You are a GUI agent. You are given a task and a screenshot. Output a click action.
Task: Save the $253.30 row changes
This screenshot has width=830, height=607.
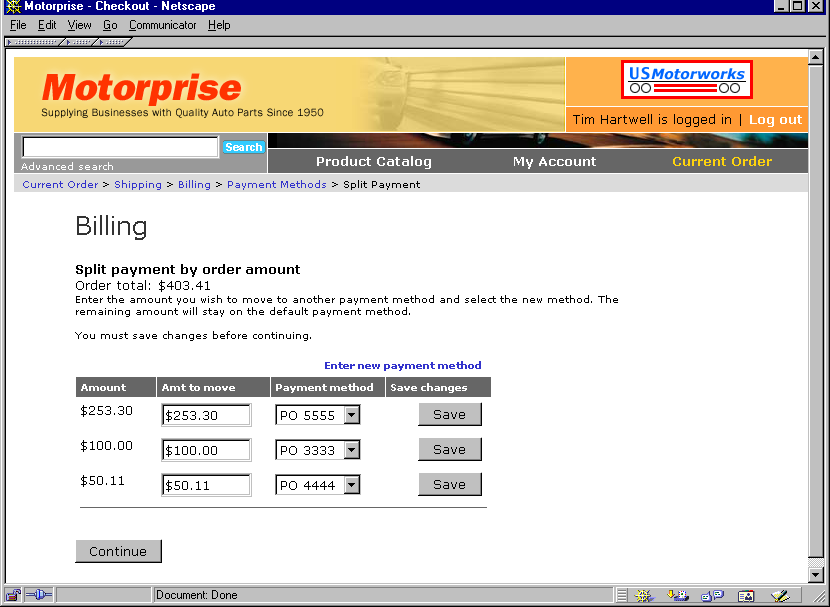tap(450, 414)
